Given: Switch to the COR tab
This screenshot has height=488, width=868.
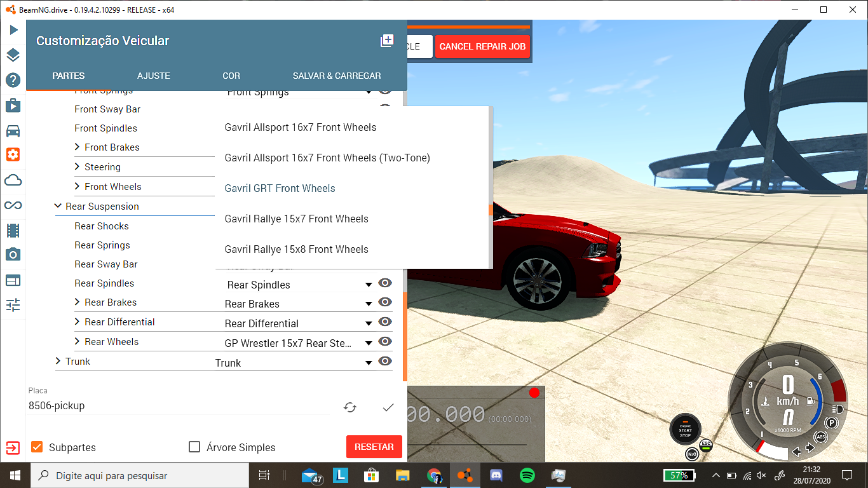Looking at the screenshot, I should [231, 76].
